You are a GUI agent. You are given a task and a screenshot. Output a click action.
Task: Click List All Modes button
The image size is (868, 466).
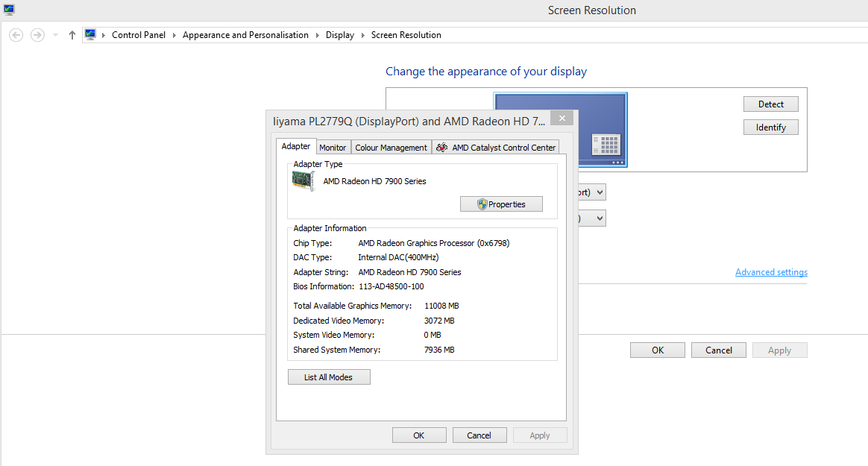[329, 377]
